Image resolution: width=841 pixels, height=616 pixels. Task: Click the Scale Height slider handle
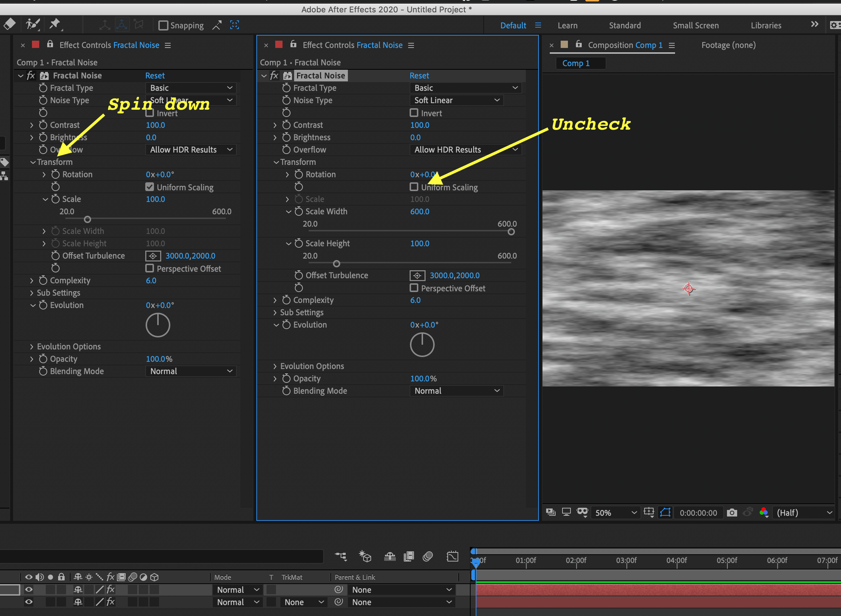click(x=336, y=264)
